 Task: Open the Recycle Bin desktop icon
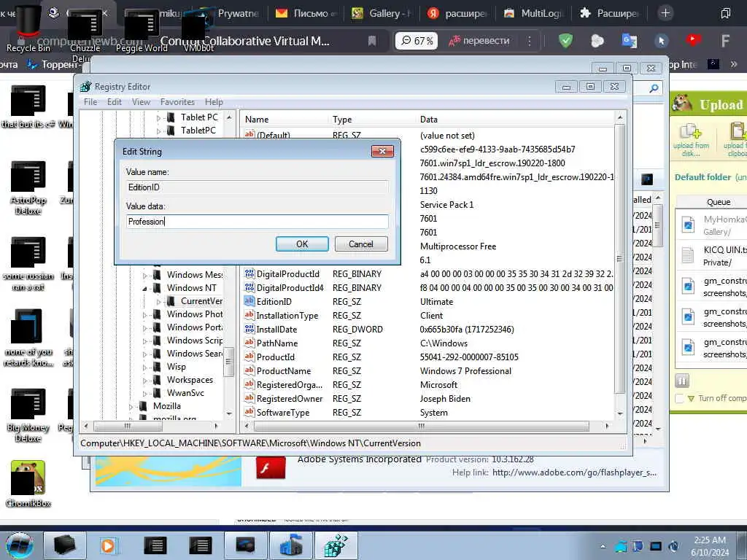pyautogui.click(x=28, y=28)
